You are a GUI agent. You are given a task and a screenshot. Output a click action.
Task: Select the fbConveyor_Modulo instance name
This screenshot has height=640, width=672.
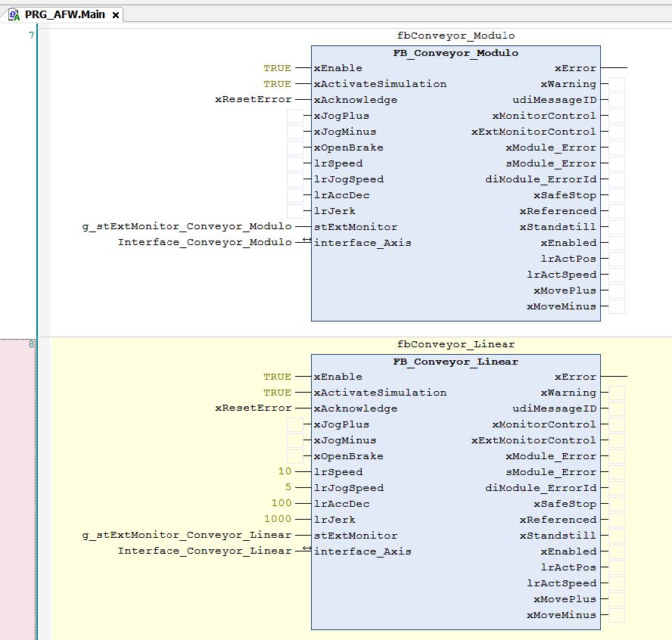pyautogui.click(x=456, y=36)
